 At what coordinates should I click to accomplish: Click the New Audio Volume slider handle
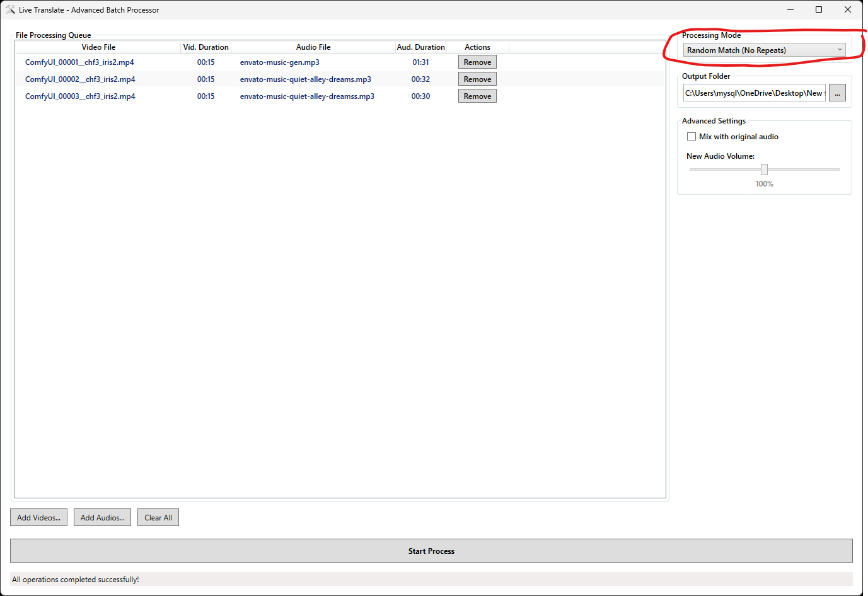point(764,169)
